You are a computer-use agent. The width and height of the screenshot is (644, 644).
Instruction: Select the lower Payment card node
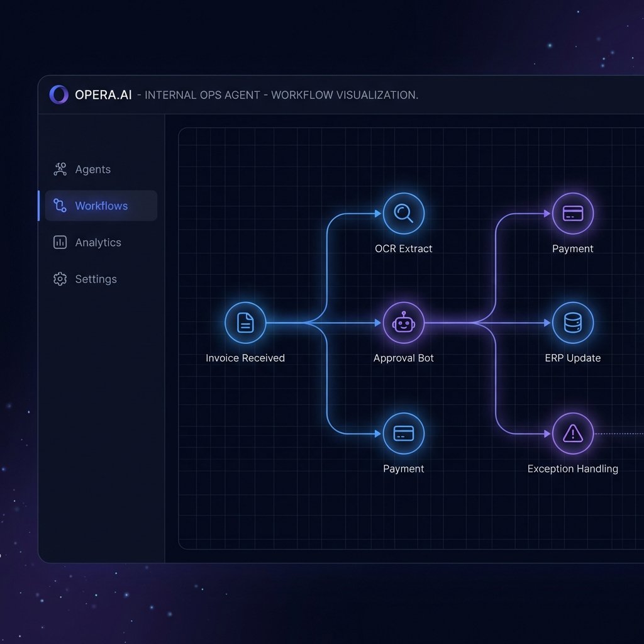click(x=404, y=433)
